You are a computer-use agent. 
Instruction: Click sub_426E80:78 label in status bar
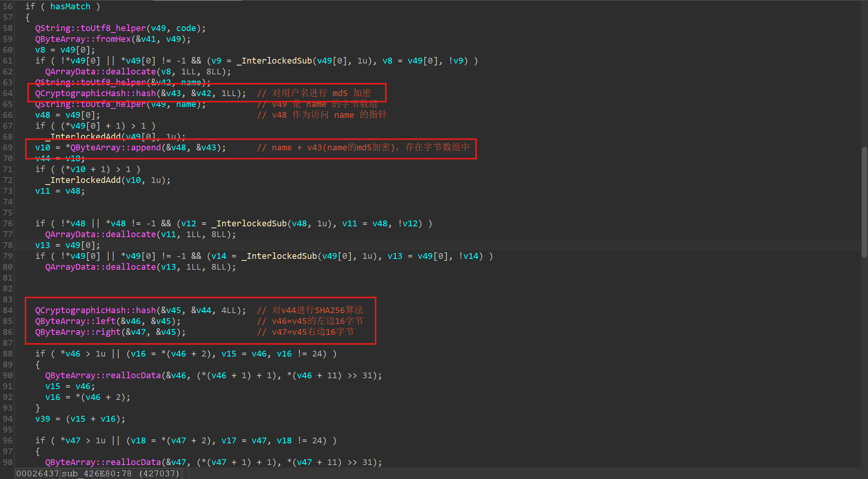pos(96,474)
